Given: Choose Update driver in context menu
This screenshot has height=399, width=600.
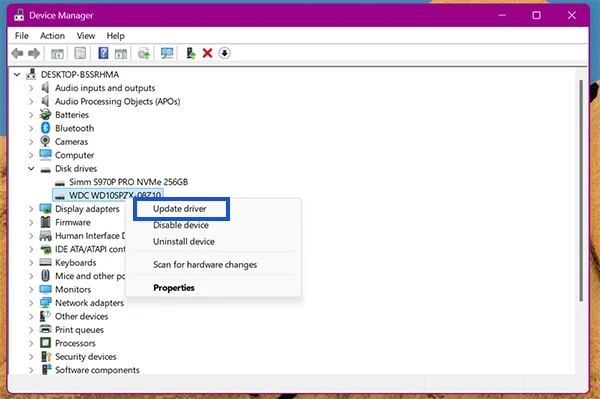Looking at the screenshot, I should [180, 209].
